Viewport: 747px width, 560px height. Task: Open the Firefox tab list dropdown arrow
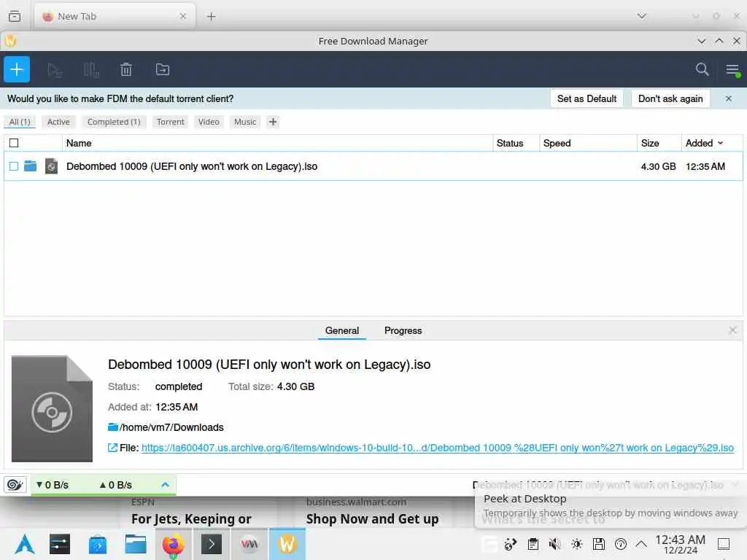pos(642,16)
